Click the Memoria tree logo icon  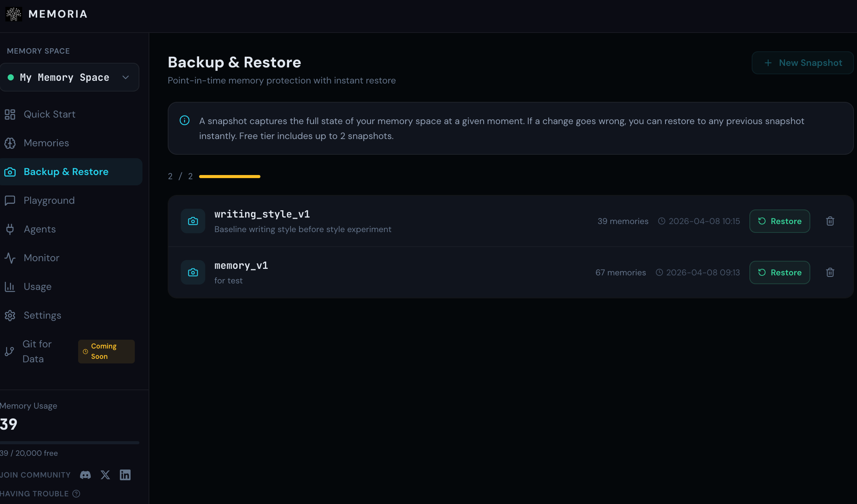(x=14, y=14)
